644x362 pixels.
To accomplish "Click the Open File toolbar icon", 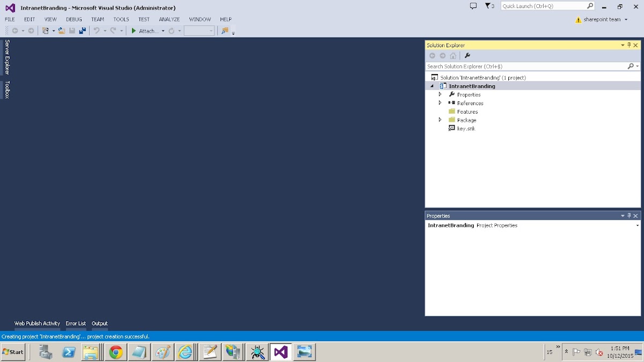I will pyautogui.click(x=62, y=31).
